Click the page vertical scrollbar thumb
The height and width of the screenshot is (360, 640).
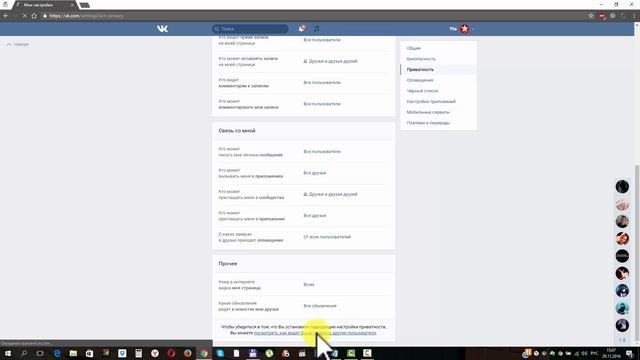[637, 252]
